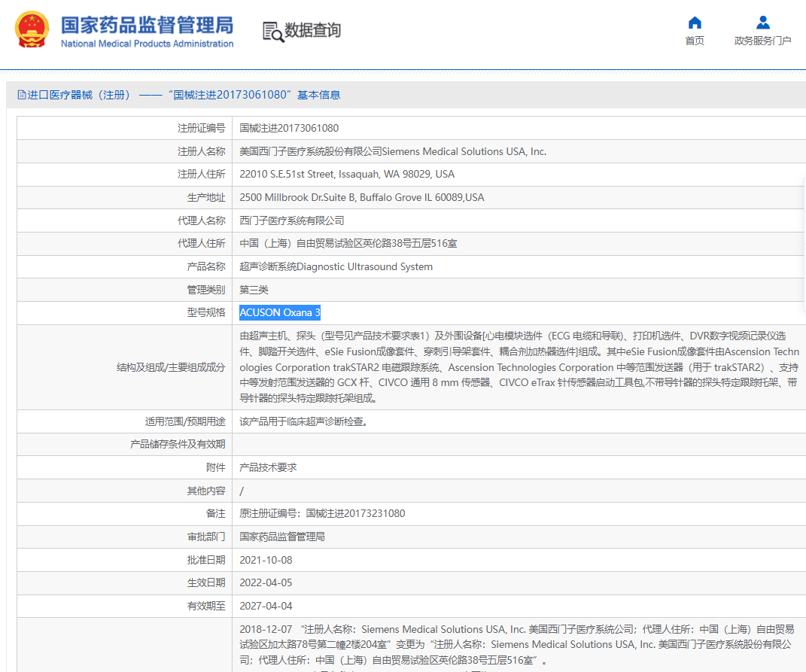Click registration number 国械注进20173061080 value
The width and height of the screenshot is (806, 672).
[289, 128]
